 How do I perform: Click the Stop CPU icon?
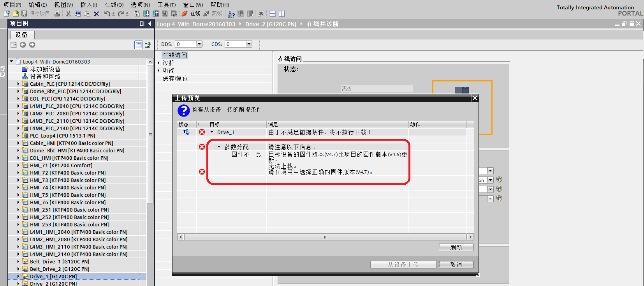pyautogui.click(x=250, y=14)
